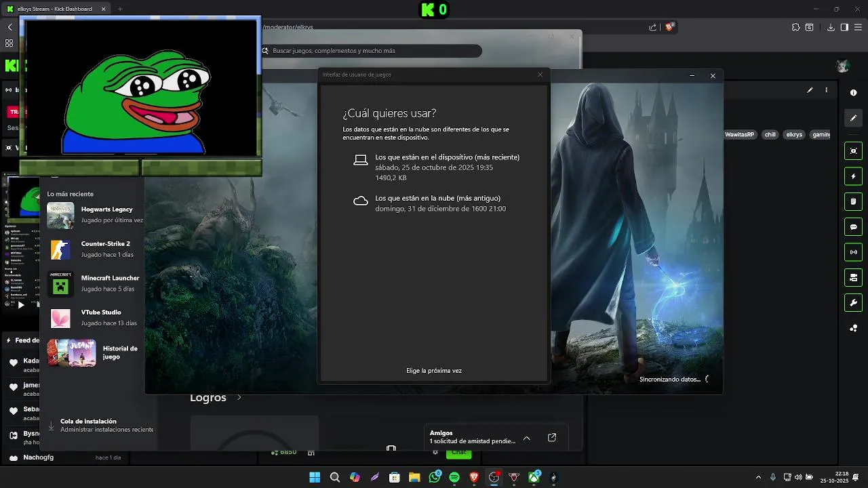Click 'Elige la próxima vez' link
868x488 pixels.
point(434,371)
